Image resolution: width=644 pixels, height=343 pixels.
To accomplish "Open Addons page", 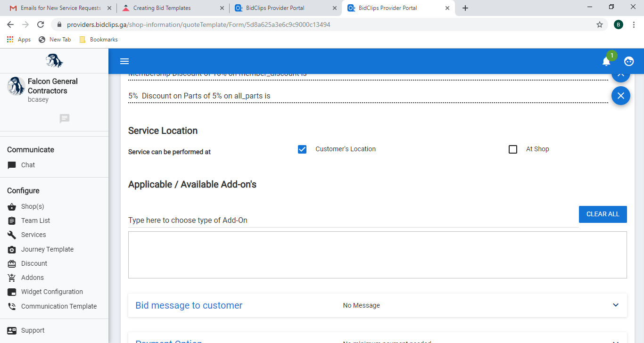I will (x=32, y=278).
